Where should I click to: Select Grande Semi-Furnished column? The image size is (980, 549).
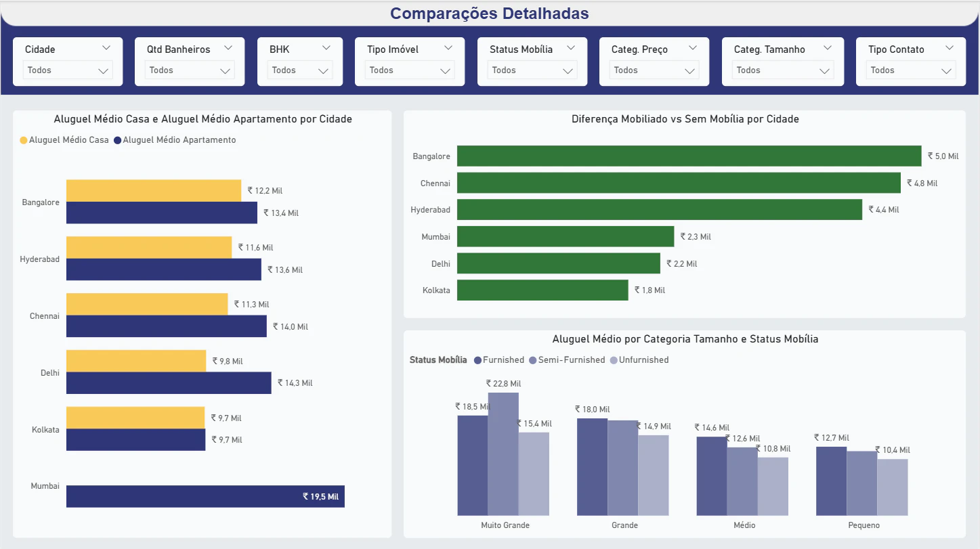[x=623, y=468]
